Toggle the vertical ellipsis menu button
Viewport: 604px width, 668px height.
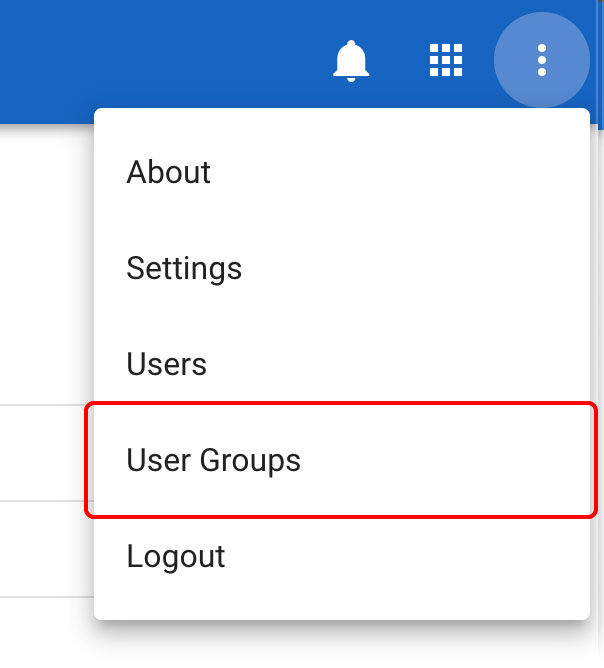(541, 60)
